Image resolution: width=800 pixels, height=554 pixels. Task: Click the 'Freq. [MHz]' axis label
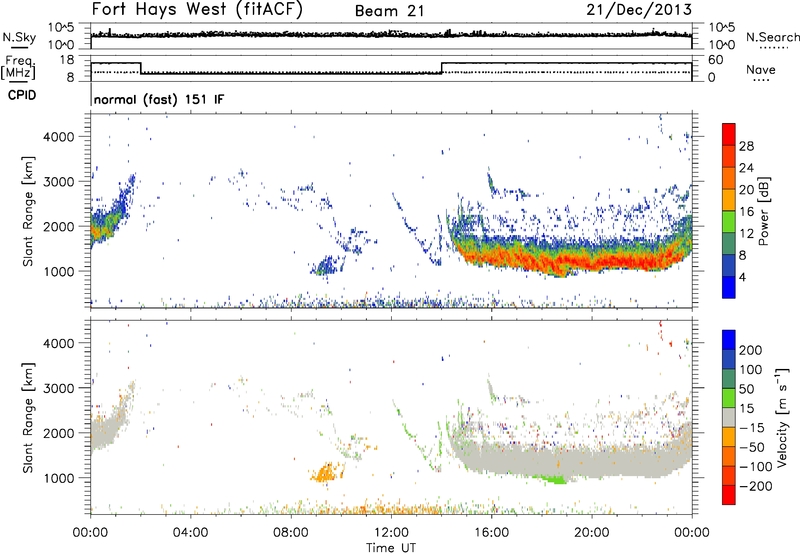point(18,68)
